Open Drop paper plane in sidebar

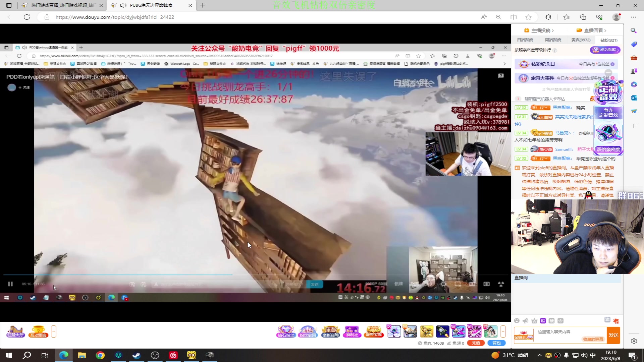tap(634, 111)
